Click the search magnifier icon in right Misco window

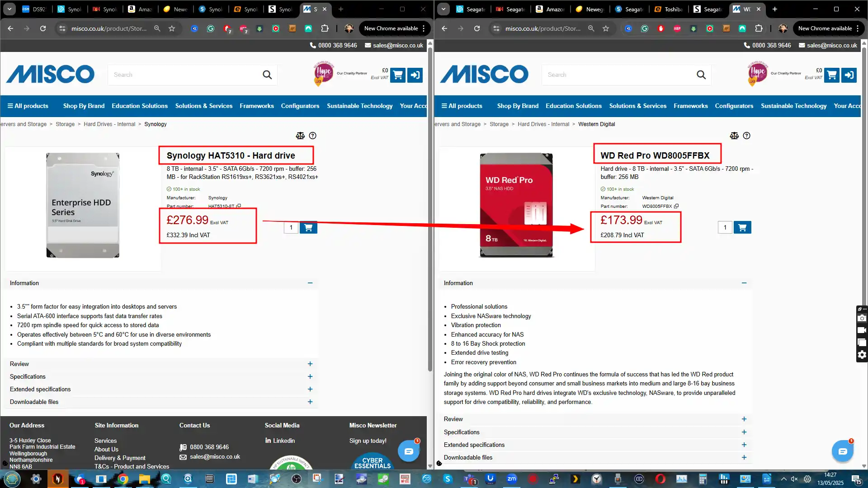pyautogui.click(x=701, y=75)
